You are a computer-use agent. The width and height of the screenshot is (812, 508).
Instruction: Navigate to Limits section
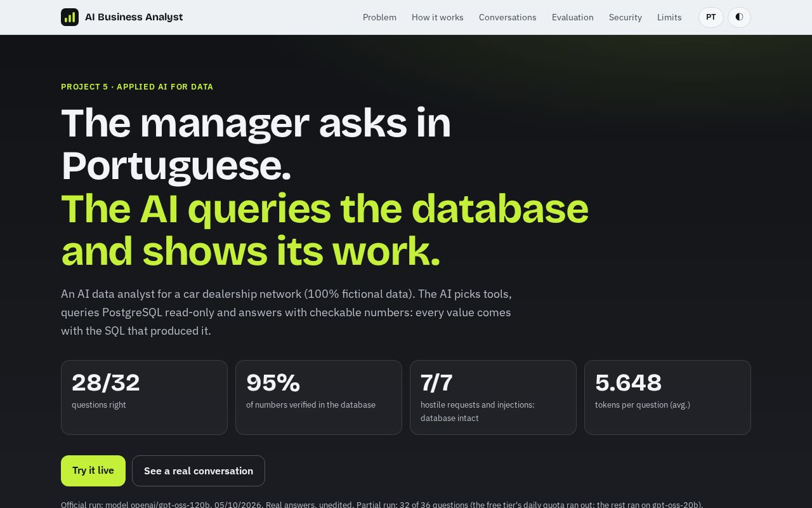669,17
